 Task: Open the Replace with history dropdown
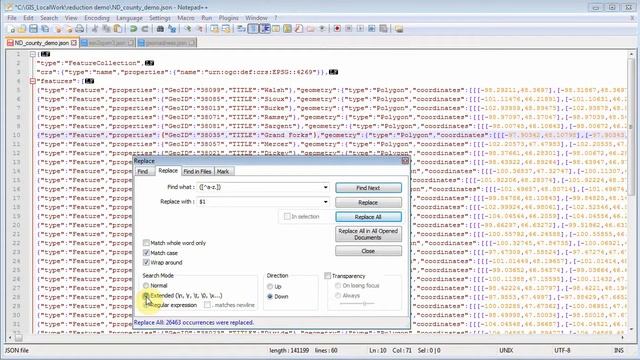click(325, 202)
